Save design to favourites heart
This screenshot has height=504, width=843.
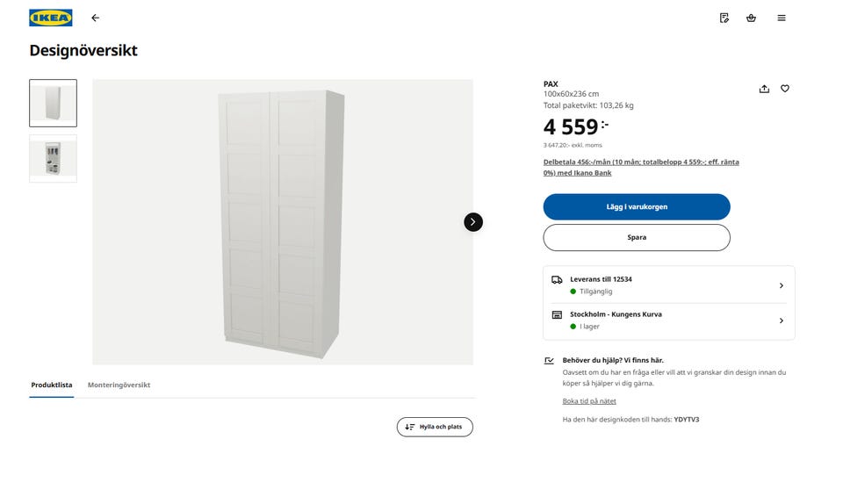click(785, 89)
